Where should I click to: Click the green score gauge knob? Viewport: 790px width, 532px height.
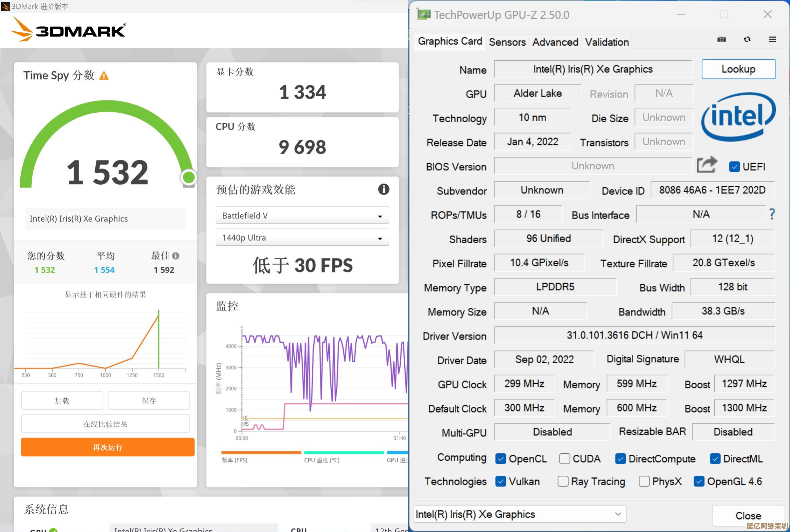(x=189, y=177)
